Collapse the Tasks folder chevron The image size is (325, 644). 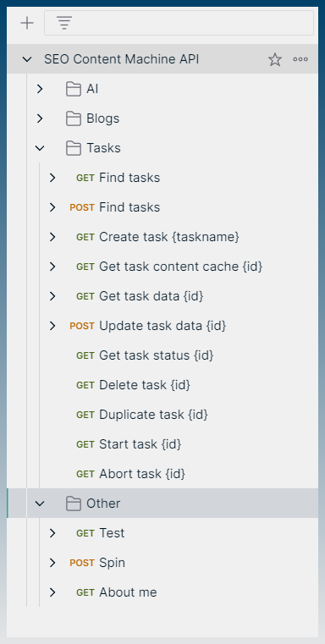[40, 148]
